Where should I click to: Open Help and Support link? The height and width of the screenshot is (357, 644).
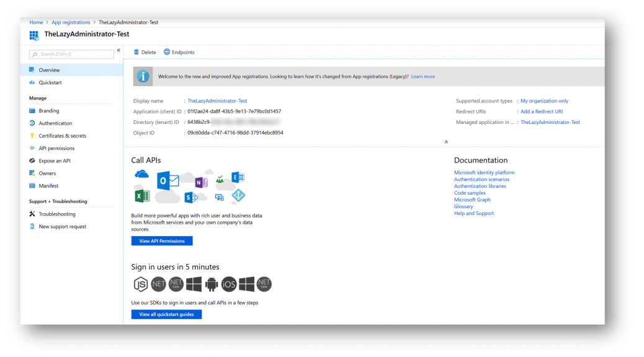coord(473,213)
